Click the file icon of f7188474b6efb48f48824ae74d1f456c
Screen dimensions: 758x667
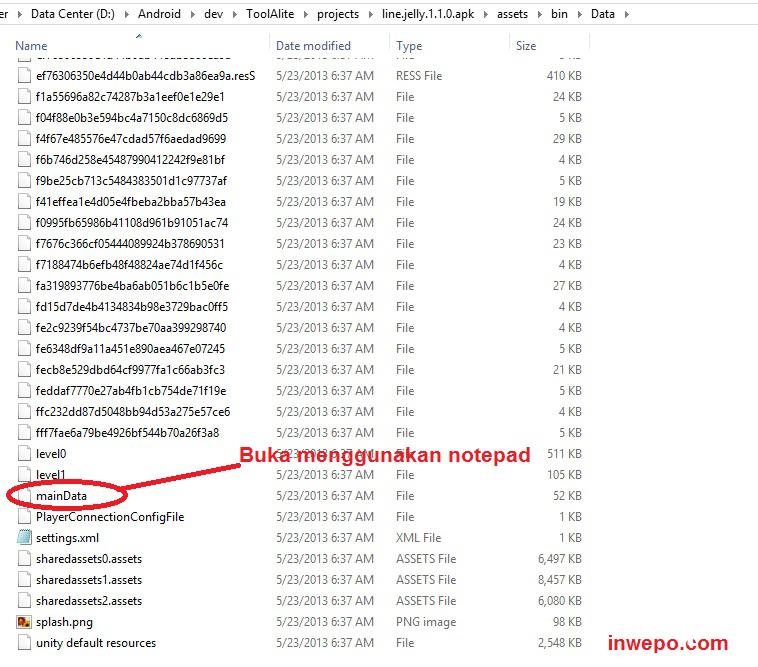[x=24, y=264]
